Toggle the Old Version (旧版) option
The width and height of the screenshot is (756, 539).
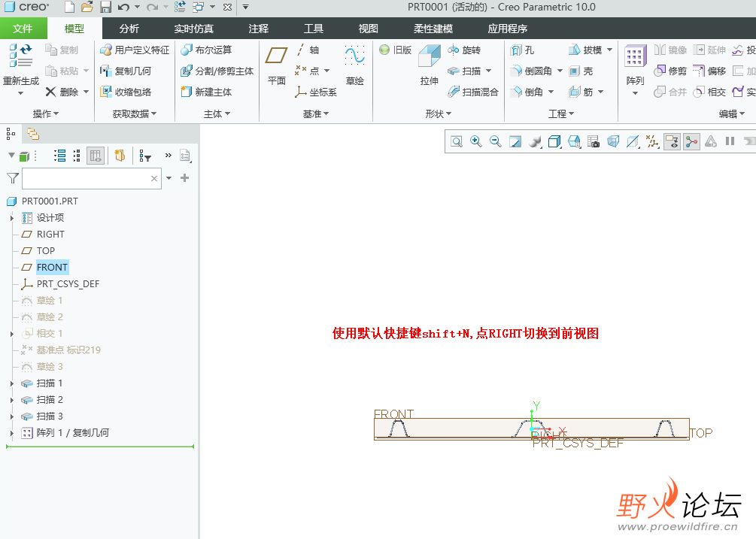point(396,50)
